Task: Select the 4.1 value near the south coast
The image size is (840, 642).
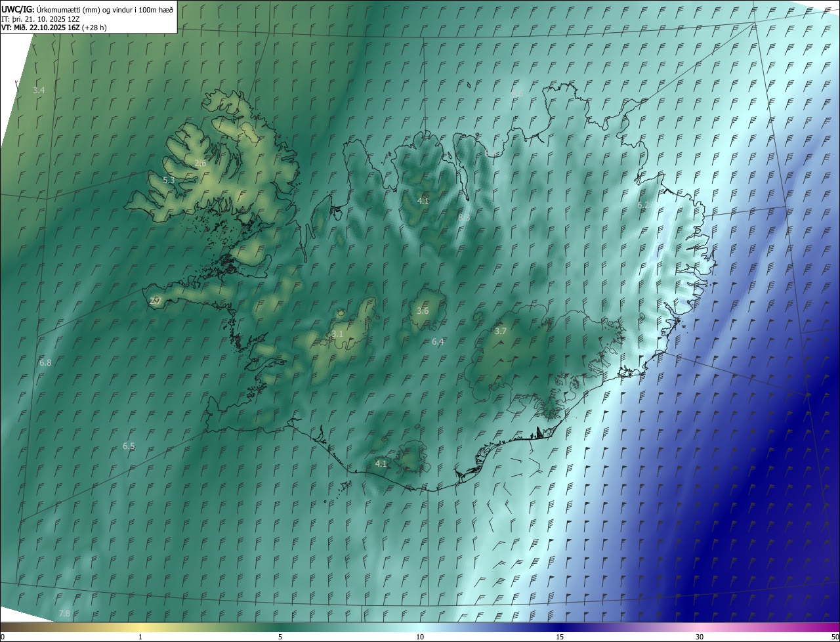Action: coord(381,463)
